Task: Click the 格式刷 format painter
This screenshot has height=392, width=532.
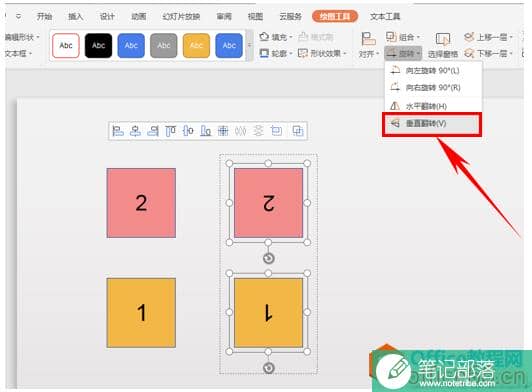Action: [x=316, y=37]
